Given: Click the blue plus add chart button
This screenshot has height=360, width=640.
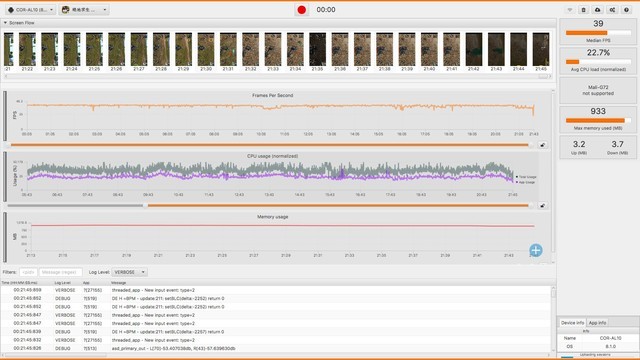Looking at the screenshot, I should click(x=536, y=250).
